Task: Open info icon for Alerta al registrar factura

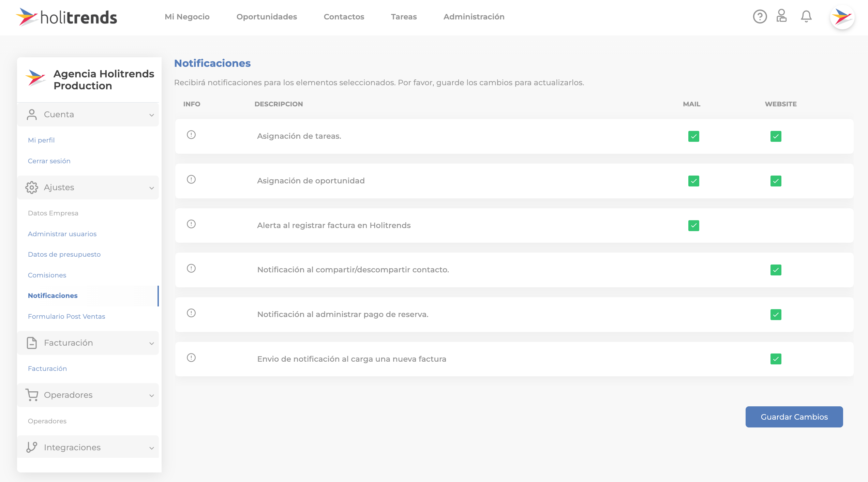Action: (191, 224)
